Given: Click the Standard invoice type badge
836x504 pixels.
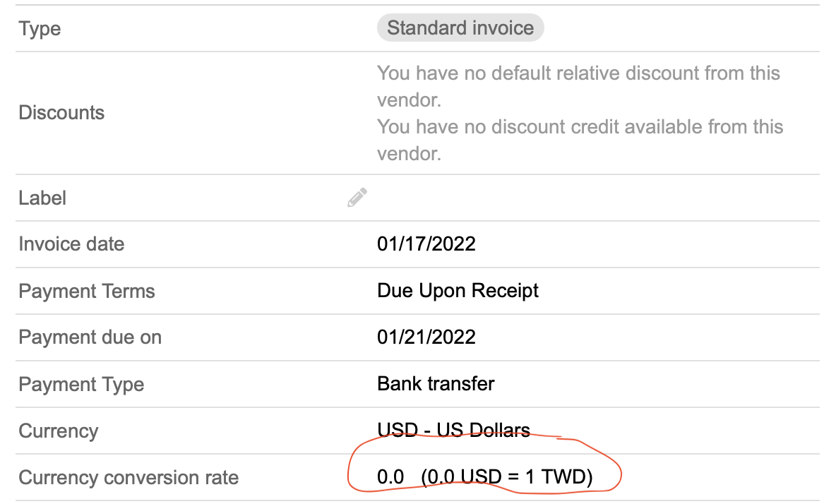Looking at the screenshot, I should click(x=460, y=28).
